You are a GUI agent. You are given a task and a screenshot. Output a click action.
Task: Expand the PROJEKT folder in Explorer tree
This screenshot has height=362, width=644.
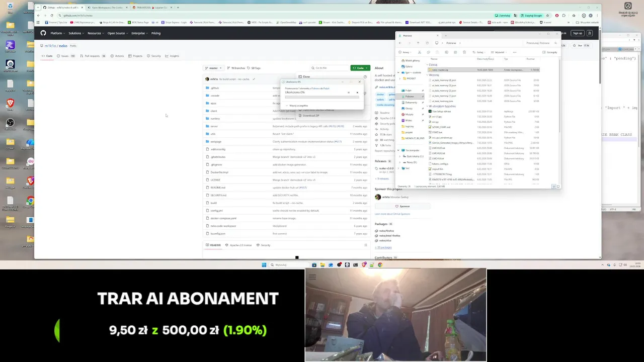400,78
